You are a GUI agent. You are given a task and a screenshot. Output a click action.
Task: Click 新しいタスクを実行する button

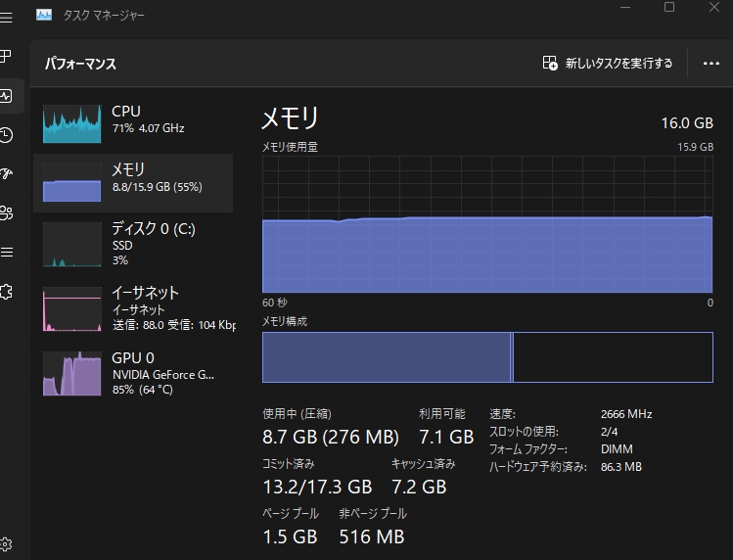click(608, 64)
